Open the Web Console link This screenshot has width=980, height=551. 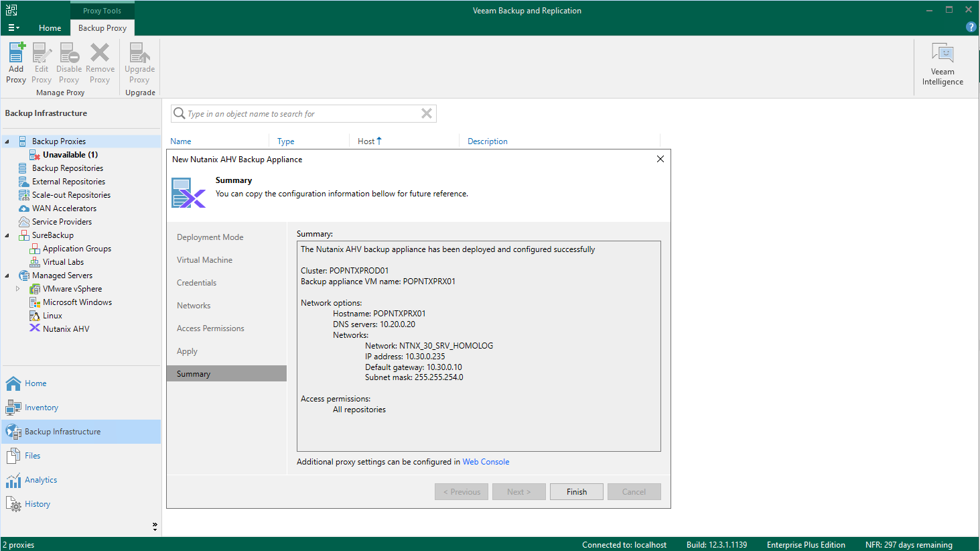point(486,462)
